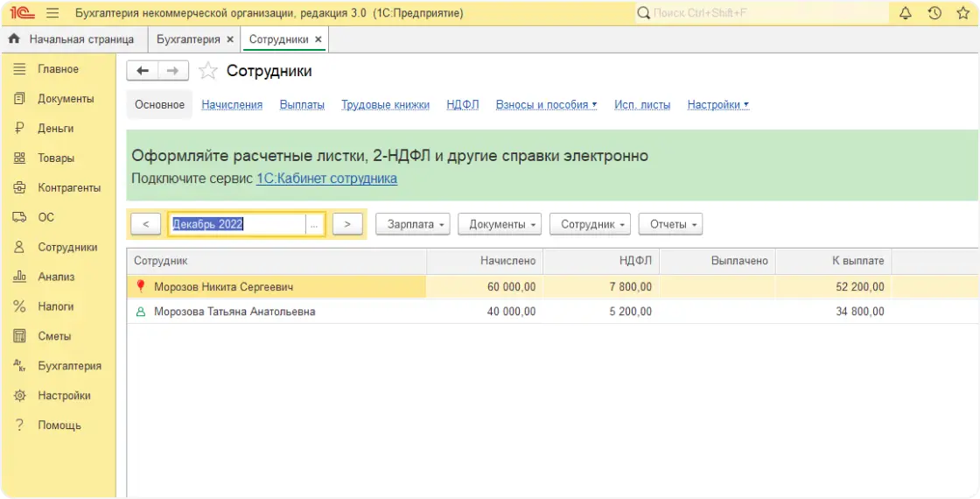Image resolution: width=980 pixels, height=499 pixels.
Task: Click the home icon on Начальная страница
Action: (14, 39)
